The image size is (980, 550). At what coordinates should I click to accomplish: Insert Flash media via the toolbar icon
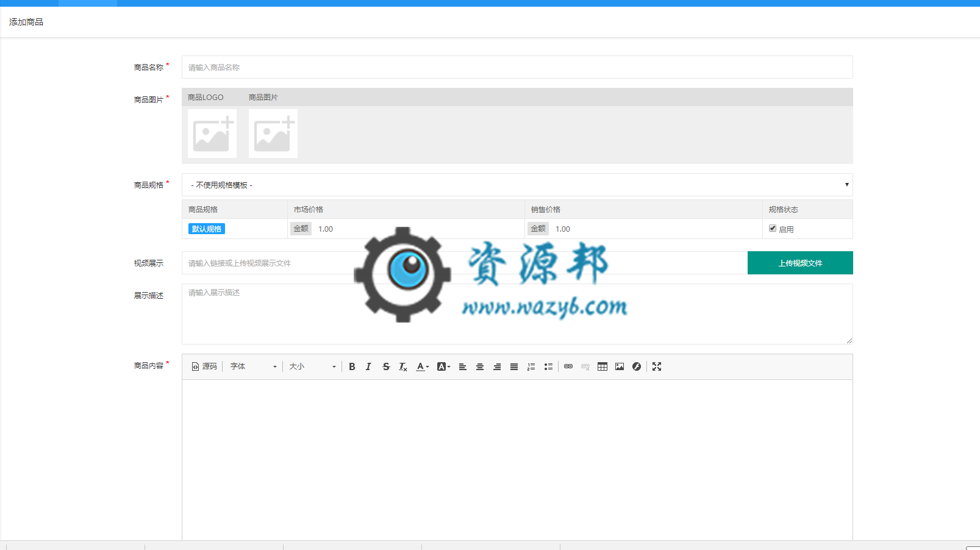click(x=637, y=366)
